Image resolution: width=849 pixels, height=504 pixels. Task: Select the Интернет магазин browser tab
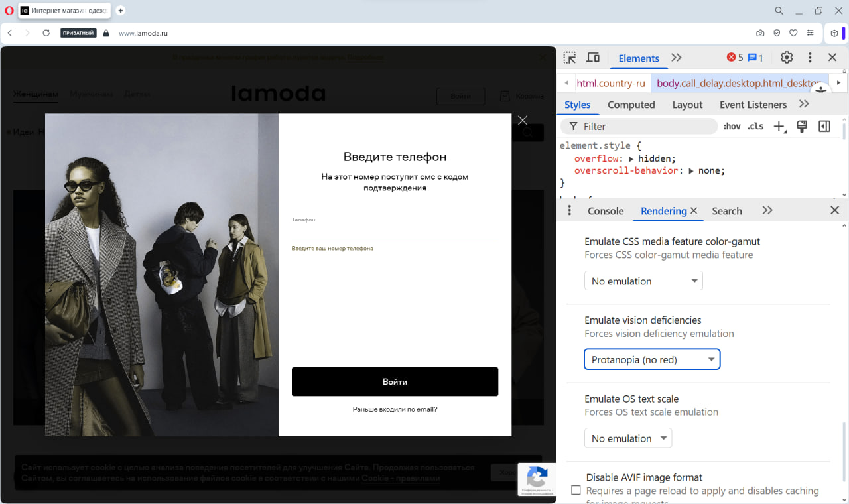pos(64,11)
